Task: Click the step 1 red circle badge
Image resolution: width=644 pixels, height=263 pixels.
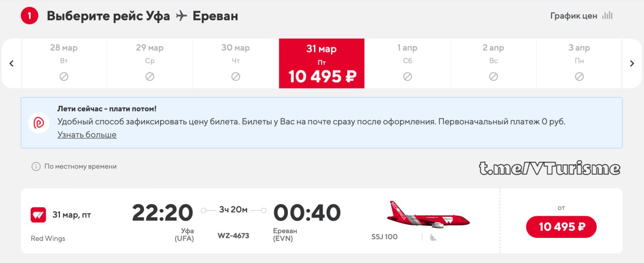Action: (x=29, y=16)
